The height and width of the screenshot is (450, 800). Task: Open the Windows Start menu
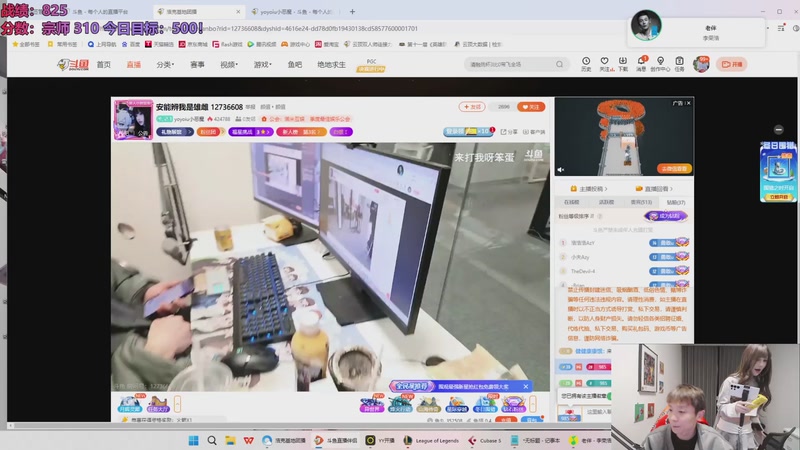193,440
